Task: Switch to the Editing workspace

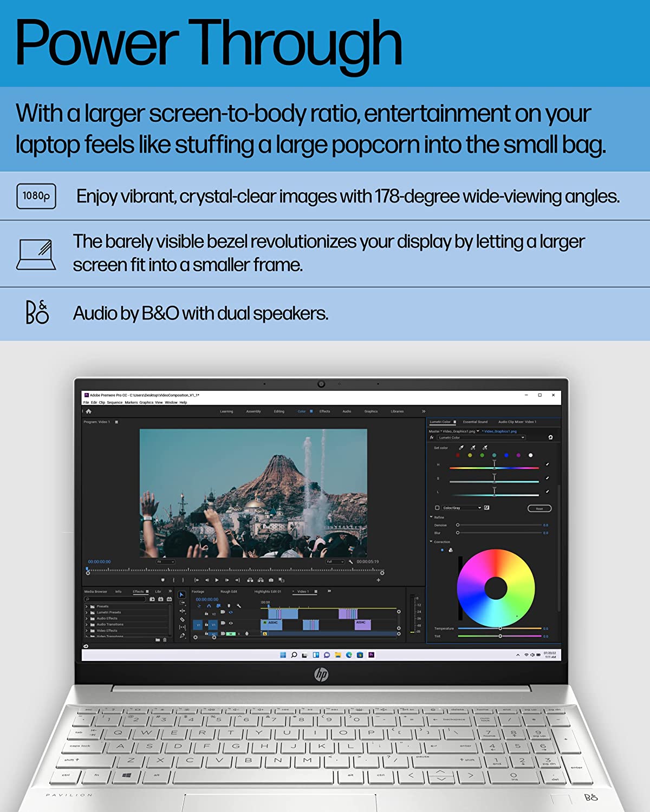Action: pos(279,411)
